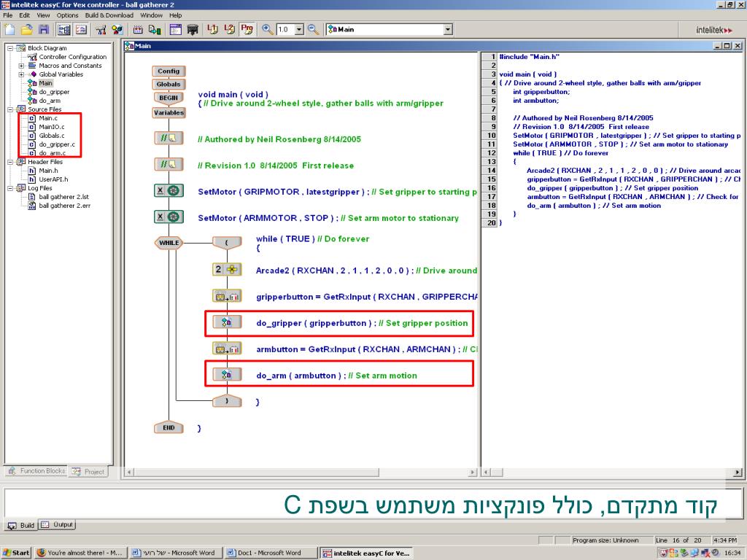747x560 pixels.
Task: Select the Pro level toolbar button
Action: tap(247, 29)
